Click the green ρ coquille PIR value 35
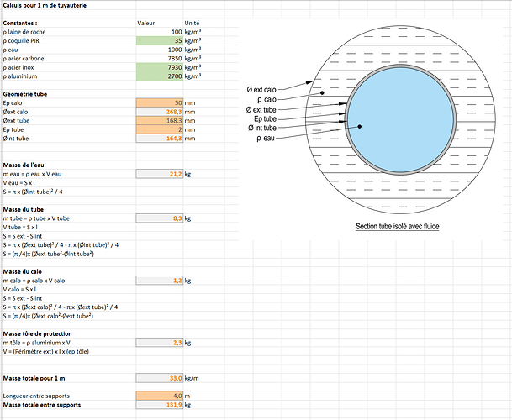This screenshot has width=512, height=420. tap(160, 40)
